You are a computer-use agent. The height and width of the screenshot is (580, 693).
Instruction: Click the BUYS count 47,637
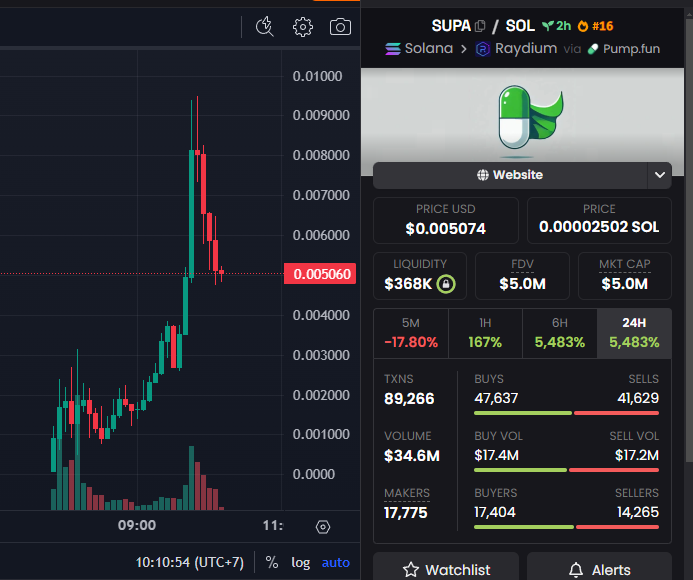[x=496, y=398]
